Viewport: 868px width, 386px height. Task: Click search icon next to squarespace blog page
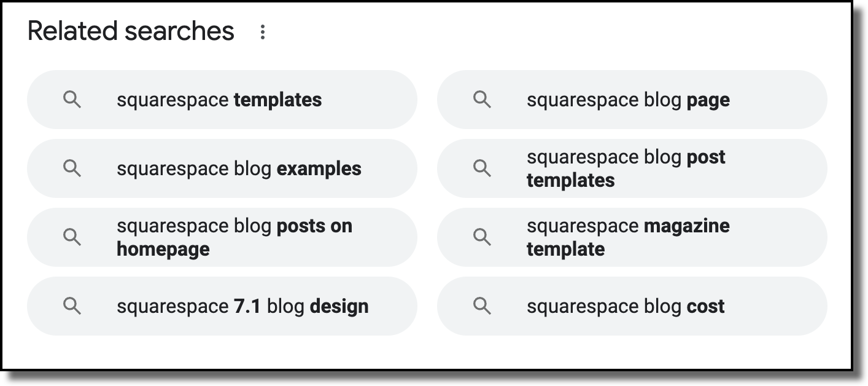(x=482, y=100)
